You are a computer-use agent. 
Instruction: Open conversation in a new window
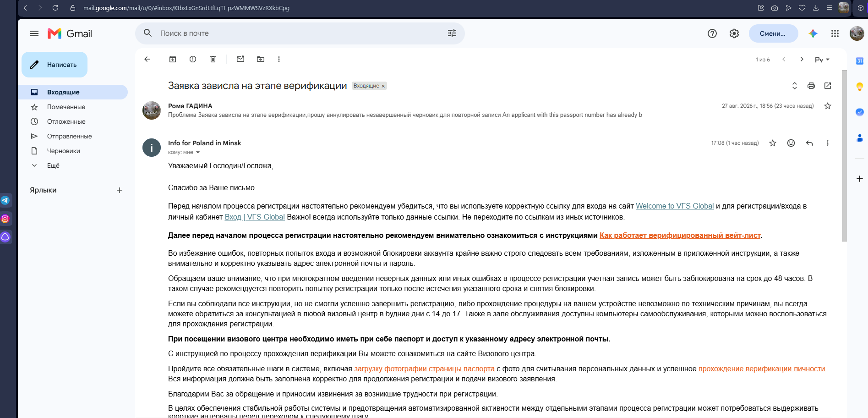[x=828, y=86]
